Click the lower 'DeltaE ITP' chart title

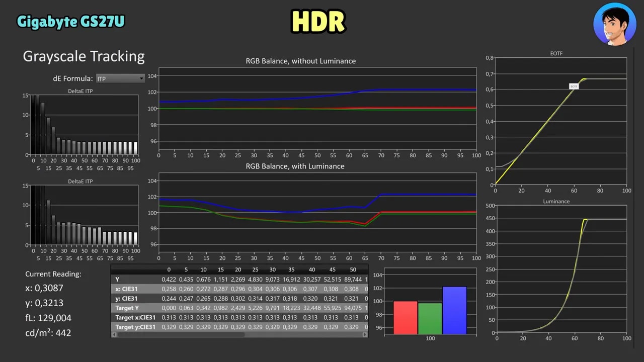click(x=80, y=181)
